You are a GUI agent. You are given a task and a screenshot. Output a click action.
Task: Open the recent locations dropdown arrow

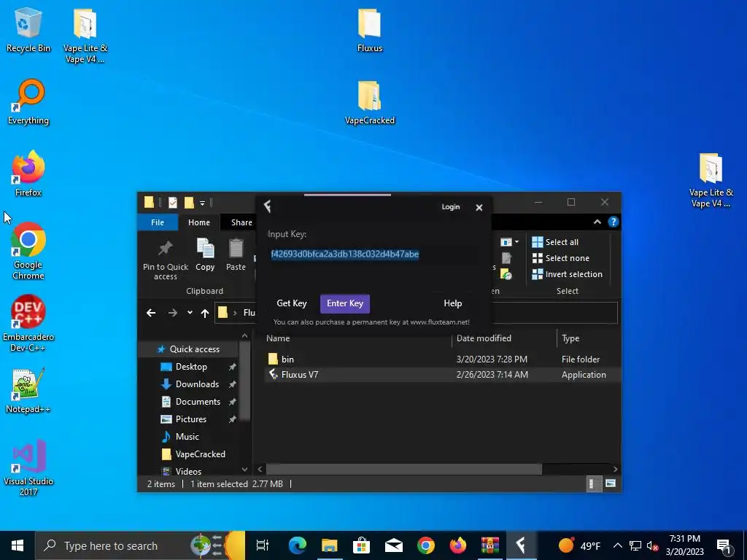coord(190,313)
